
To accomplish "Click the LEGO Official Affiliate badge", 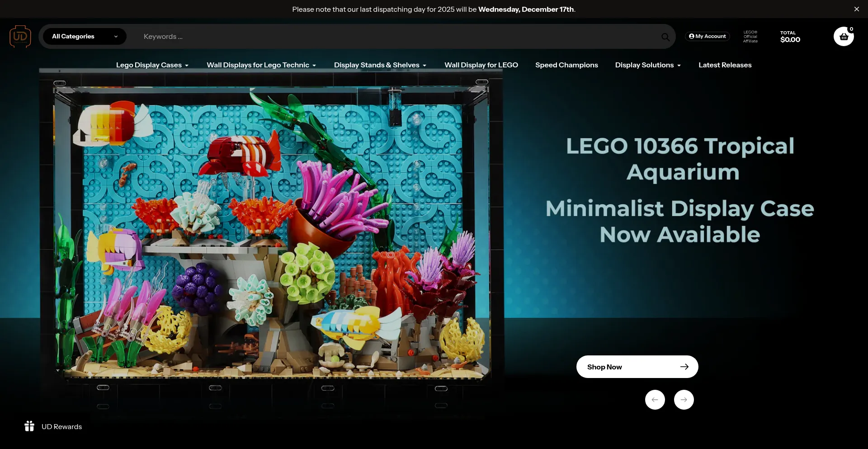I will [x=750, y=37].
